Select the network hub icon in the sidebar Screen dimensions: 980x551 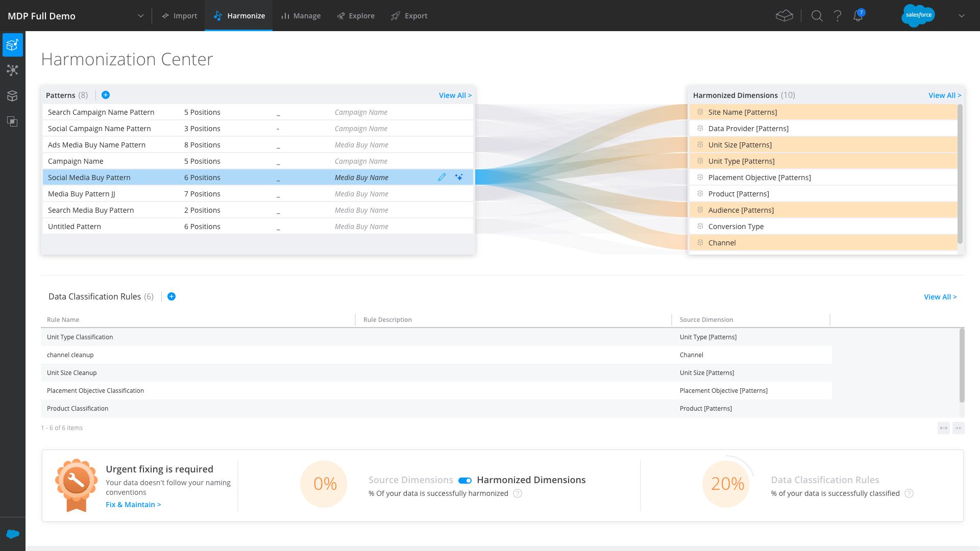pyautogui.click(x=13, y=70)
